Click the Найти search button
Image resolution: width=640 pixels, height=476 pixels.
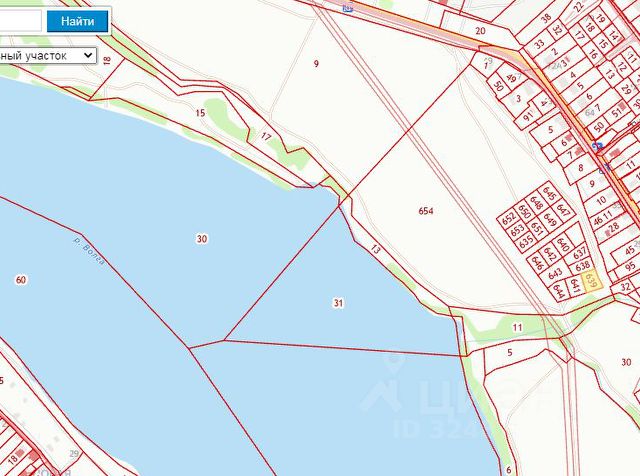[x=78, y=21]
